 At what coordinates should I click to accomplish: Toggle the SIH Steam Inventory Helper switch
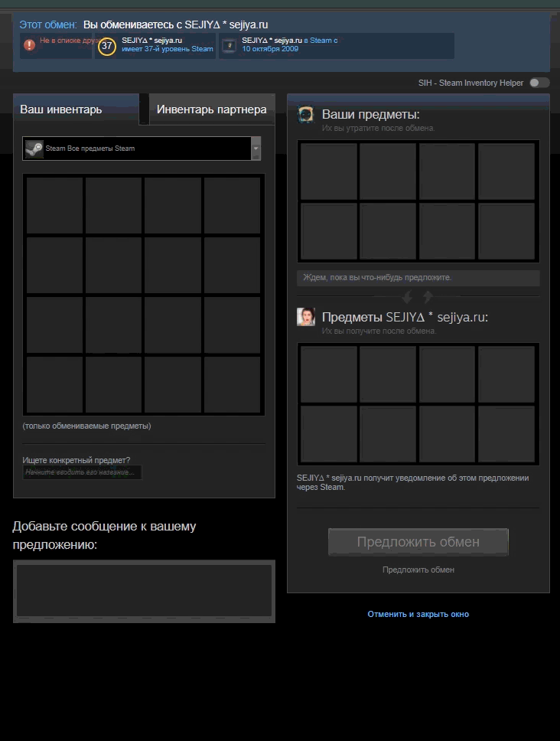539,83
